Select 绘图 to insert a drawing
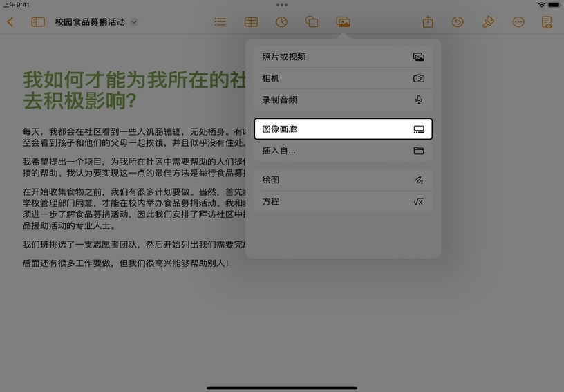The image size is (564, 392). click(x=343, y=180)
